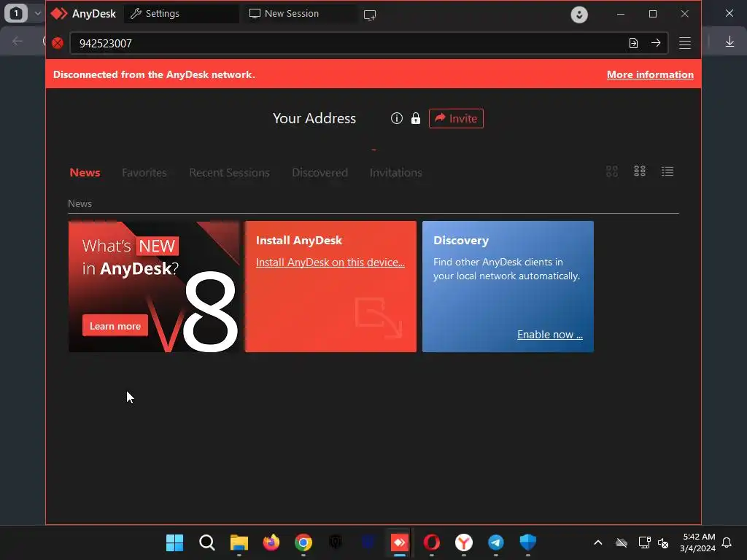The height and width of the screenshot is (560, 747).
Task: Click the file transfer icon in address bar
Action: (633, 43)
